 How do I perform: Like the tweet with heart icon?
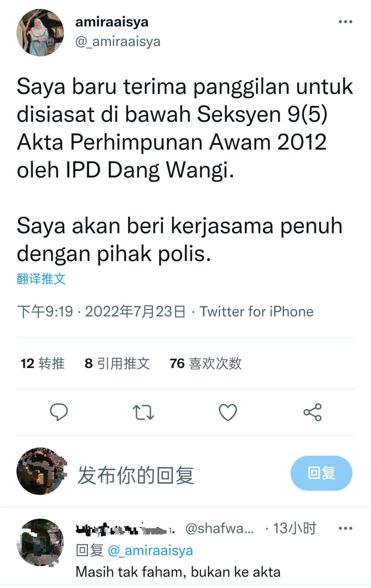228,412
